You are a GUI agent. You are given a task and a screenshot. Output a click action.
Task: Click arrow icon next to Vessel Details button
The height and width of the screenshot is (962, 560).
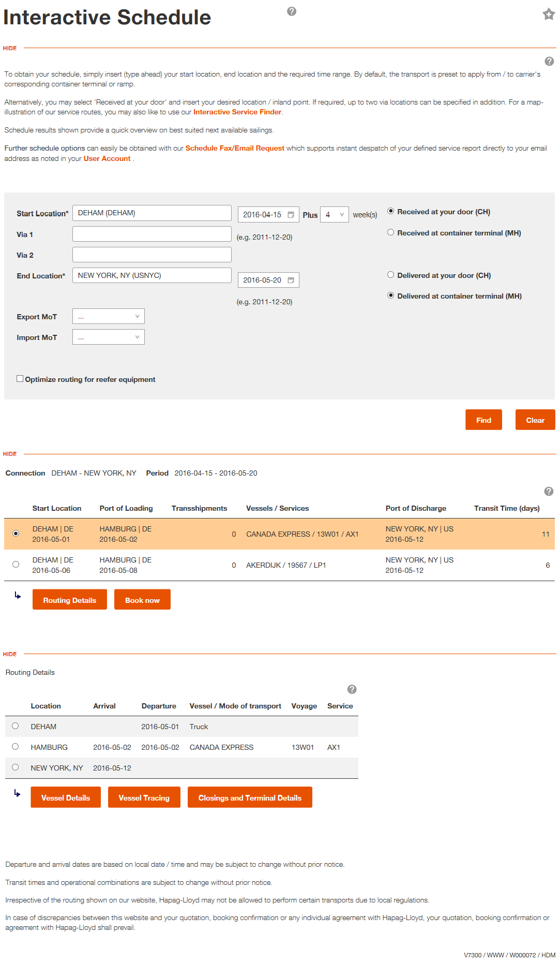click(x=18, y=793)
